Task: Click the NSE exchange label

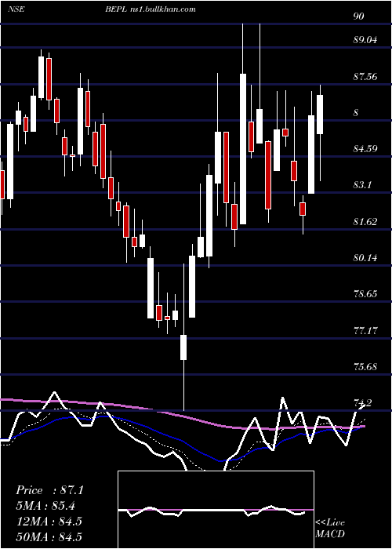Action: pyautogui.click(x=16, y=9)
